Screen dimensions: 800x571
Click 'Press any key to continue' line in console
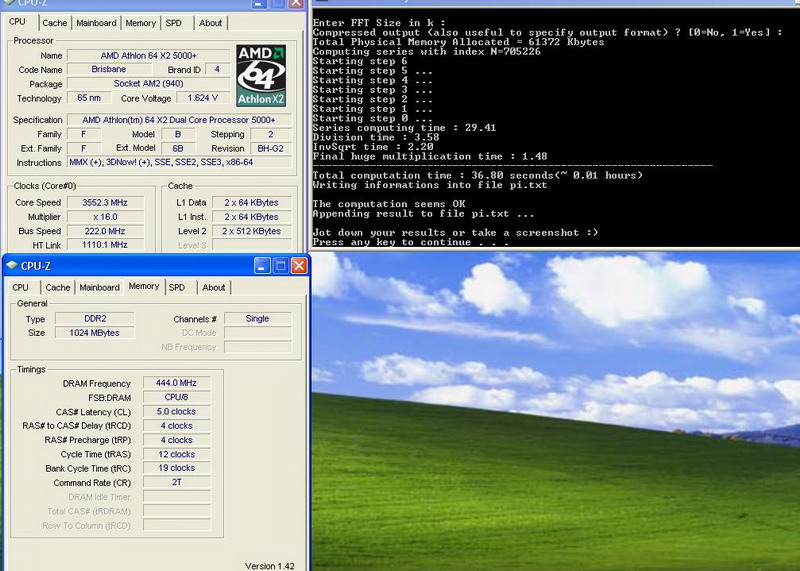click(410, 242)
